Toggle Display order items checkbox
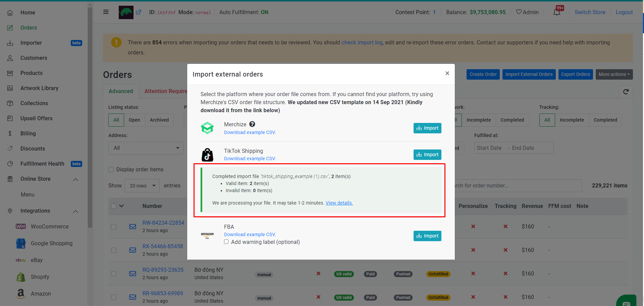 point(111,170)
